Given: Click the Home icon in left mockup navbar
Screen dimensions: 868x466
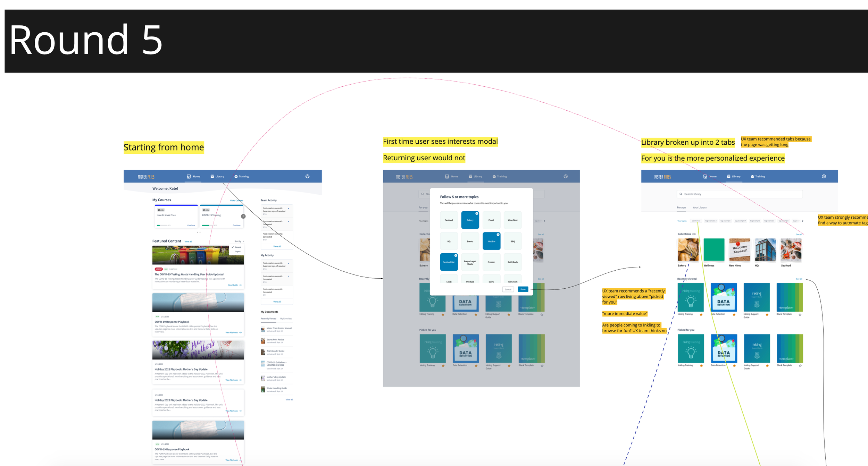Looking at the screenshot, I should 189,177.
